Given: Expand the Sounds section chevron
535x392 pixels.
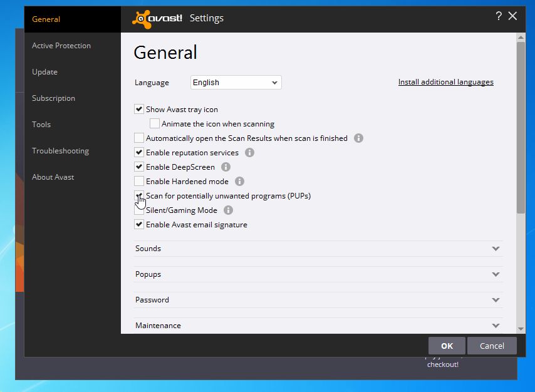Looking at the screenshot, I should click(496, 249).
